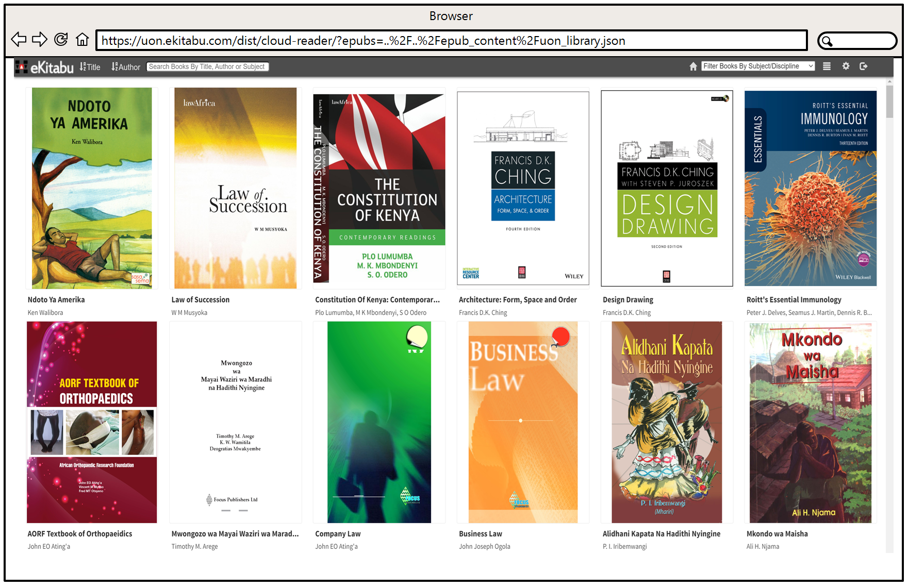The width and height of the screenshot is (908, 588).
Task: Select author text P. I. Iribemwangi
Action: [x=625, y=546]
